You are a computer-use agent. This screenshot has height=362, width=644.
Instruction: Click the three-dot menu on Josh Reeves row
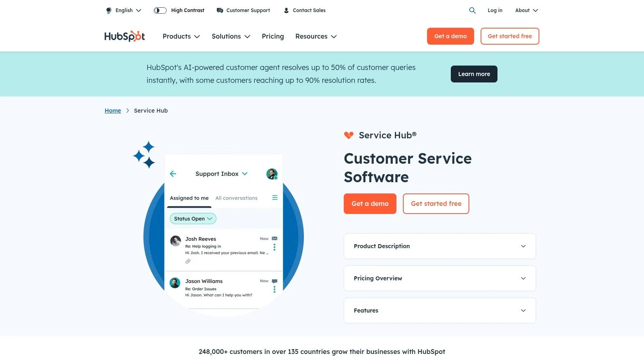pyautogui.click(x=275, y=247)
